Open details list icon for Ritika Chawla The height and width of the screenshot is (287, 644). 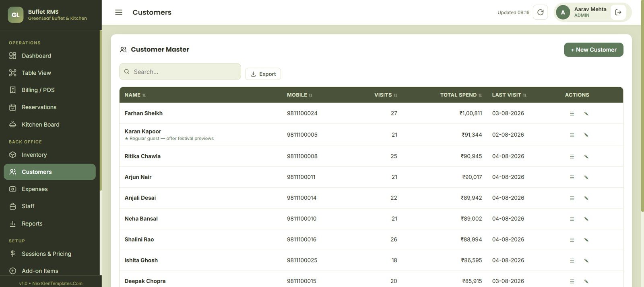(x=572, y=157)
